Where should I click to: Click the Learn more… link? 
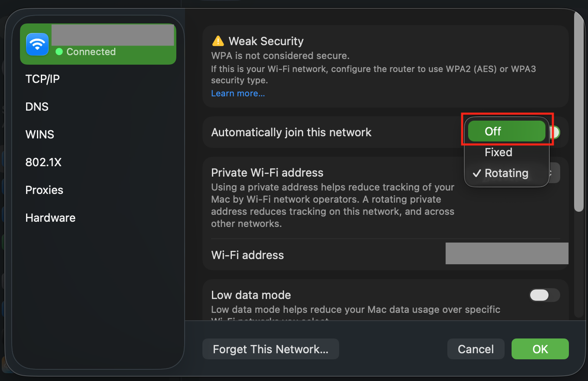coord(238,93)
